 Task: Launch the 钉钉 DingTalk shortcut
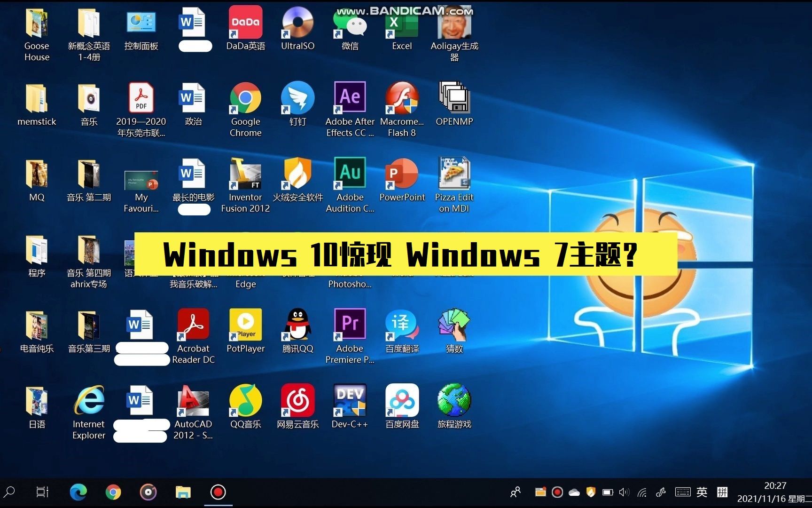tap(297, 104)
